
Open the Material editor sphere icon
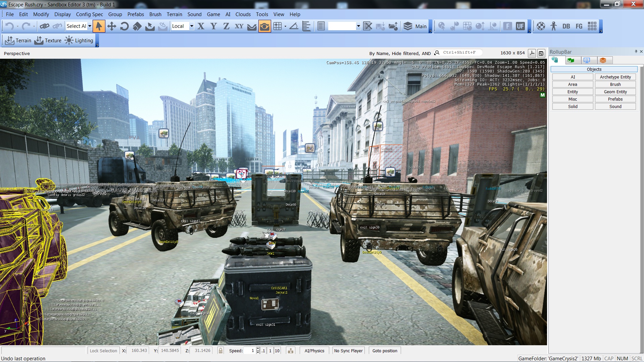[x=541, y=26]
